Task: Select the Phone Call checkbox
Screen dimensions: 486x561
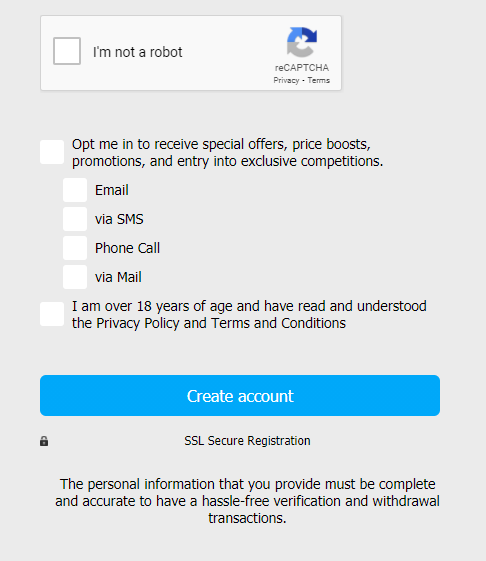Action: click(75, 248)
